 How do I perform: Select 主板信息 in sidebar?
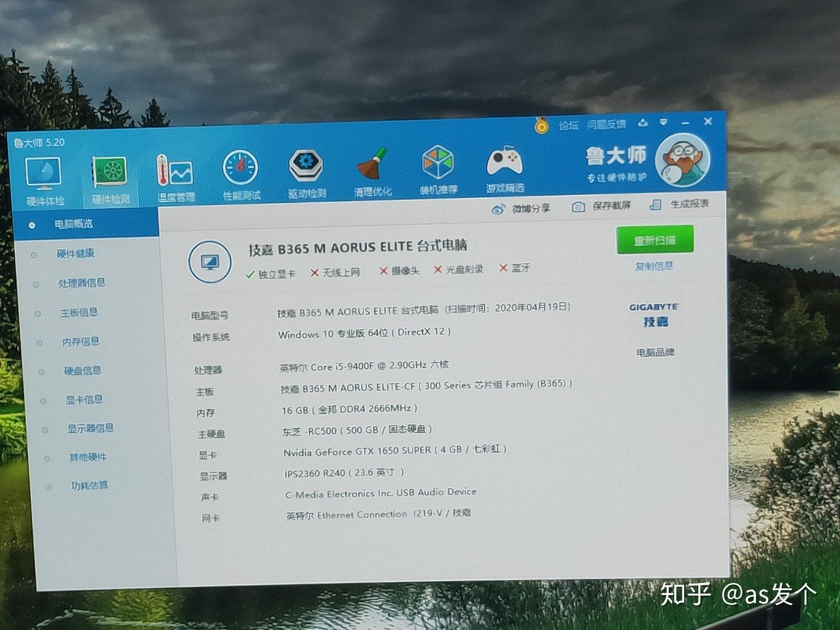click(x=79, y=312)
